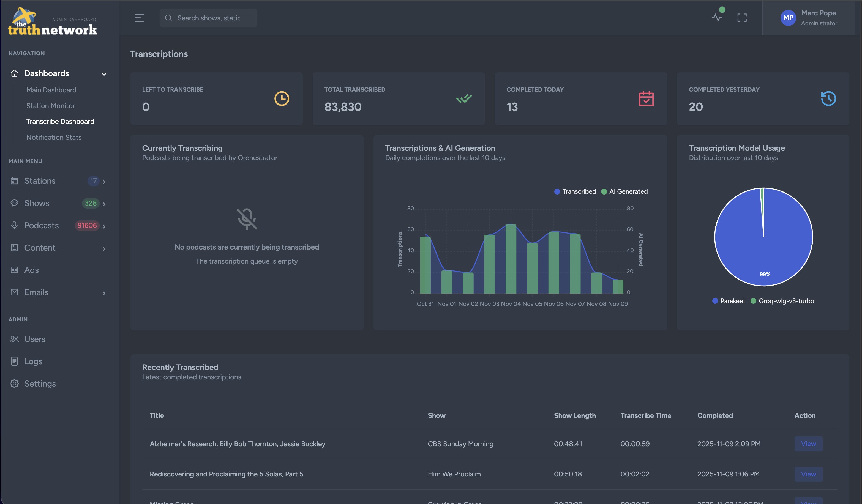
Task: Click the double-check icon on Total Transcribed
Action: [x=464, y=98]
